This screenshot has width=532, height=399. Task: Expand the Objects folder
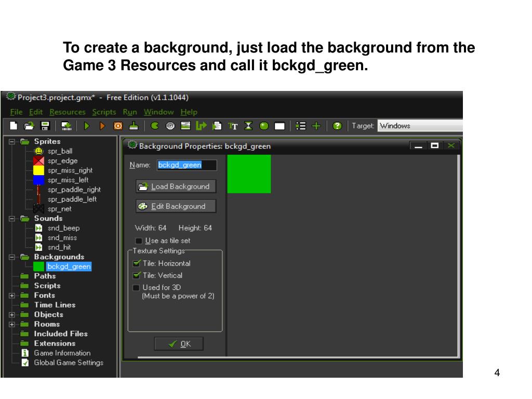[x=12, y=315]
